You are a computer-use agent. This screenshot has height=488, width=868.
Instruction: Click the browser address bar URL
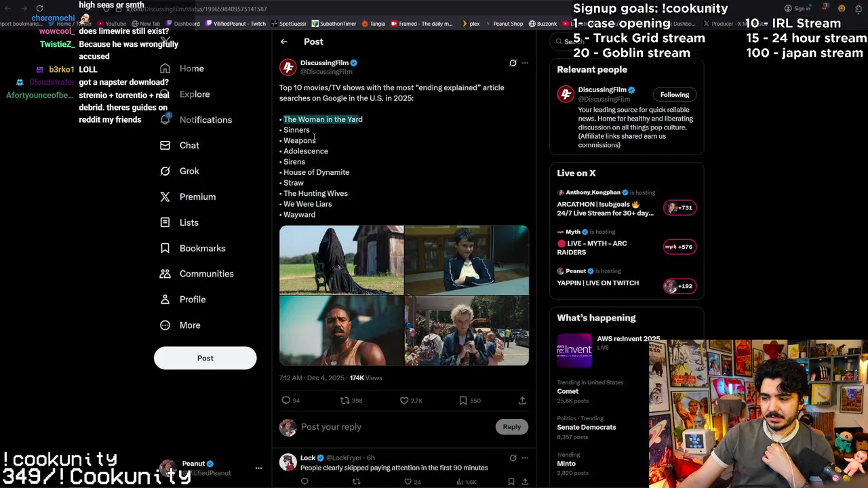tap(197, 9)
